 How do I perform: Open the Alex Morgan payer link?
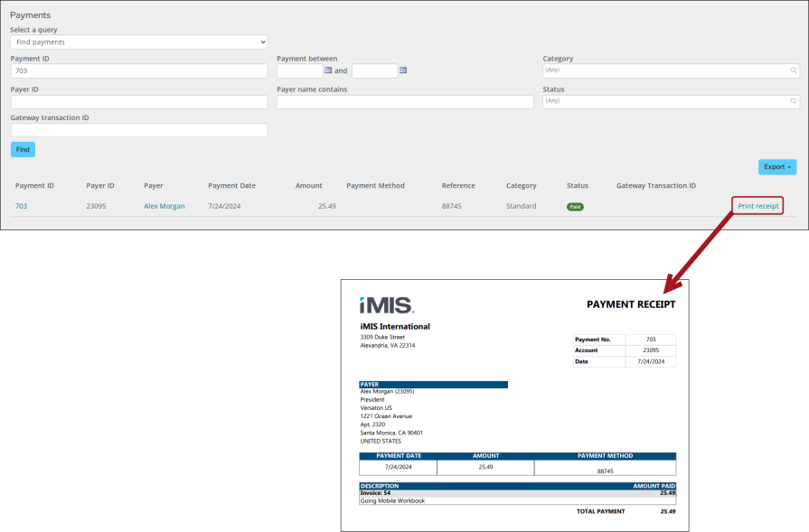click(165, 206)
